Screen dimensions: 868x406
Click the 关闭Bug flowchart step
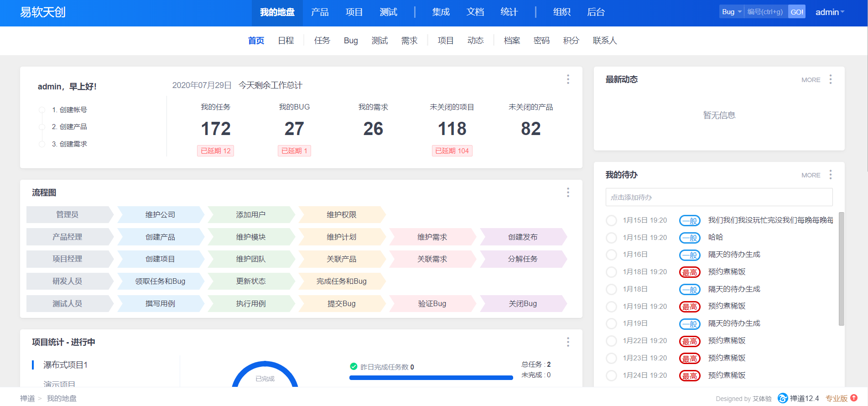pos(523,303)
